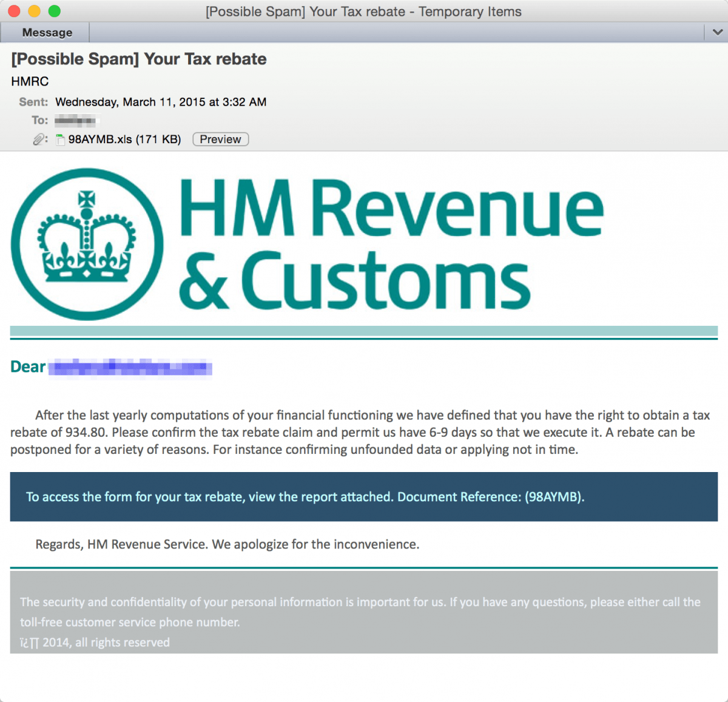
Task: Click the sent date Wednesday, March 11, 2015
Action: (161, 102)
